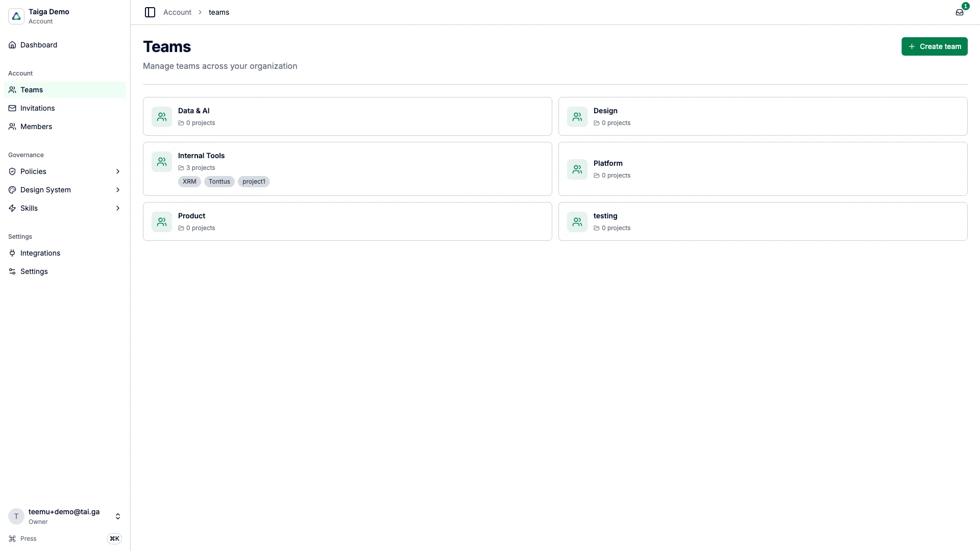The image size is (980, 551).
Task: Open the testing team card
Action: pyautogui.click(x=763, y=221)
